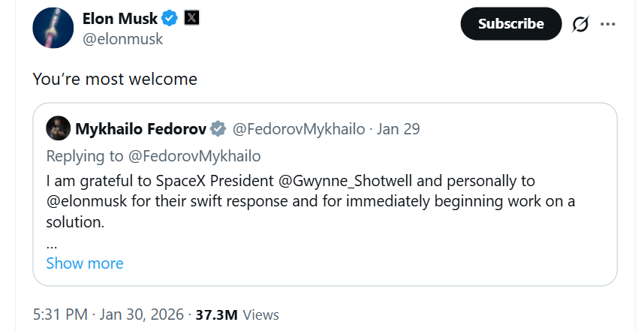Click the @elonmusk handle under the name
This screenshot has width=644, height=331.
[x=122, y=39]
